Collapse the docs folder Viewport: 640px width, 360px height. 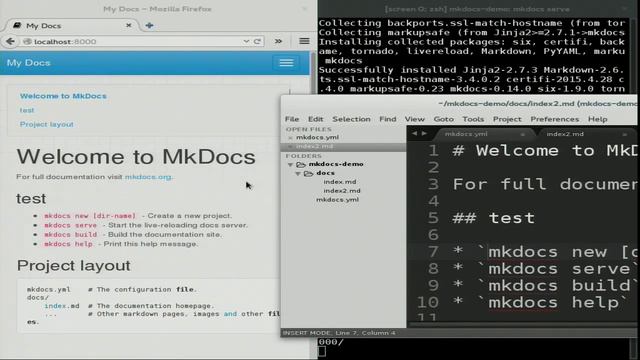coord(298,173)
